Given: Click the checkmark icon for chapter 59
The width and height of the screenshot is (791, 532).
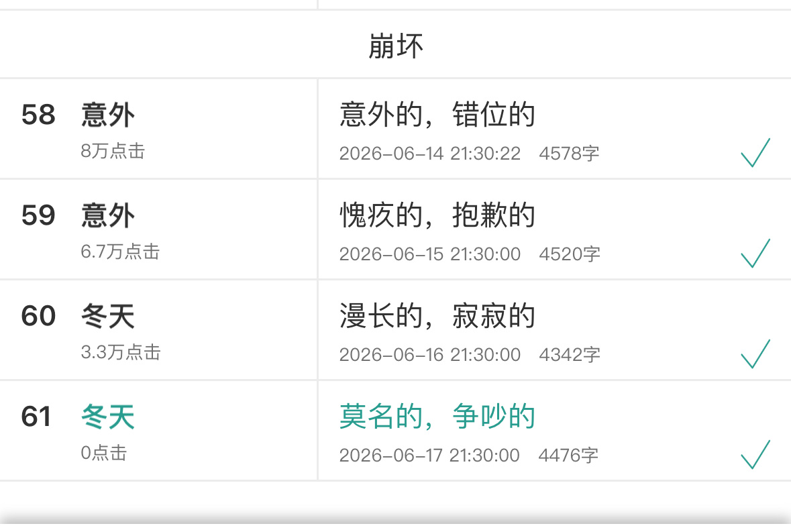Looking at the screenshot, I should point(755,253).
